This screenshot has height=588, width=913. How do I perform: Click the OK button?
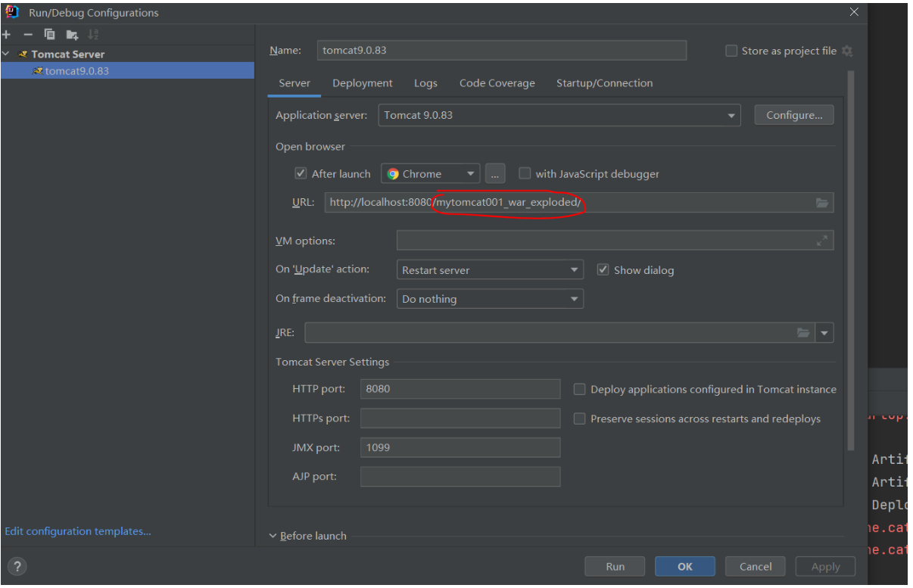tap(685, 566)
